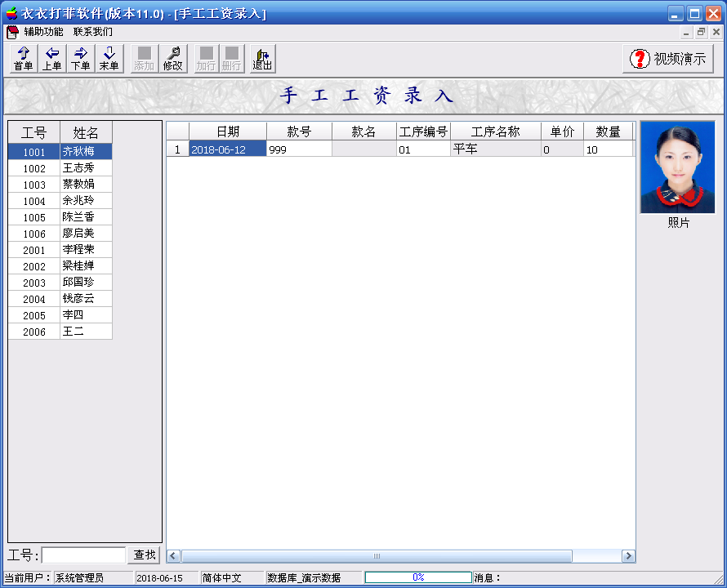Select employee 1001 齐秋梅
The image size is (727, 588).
60,152
